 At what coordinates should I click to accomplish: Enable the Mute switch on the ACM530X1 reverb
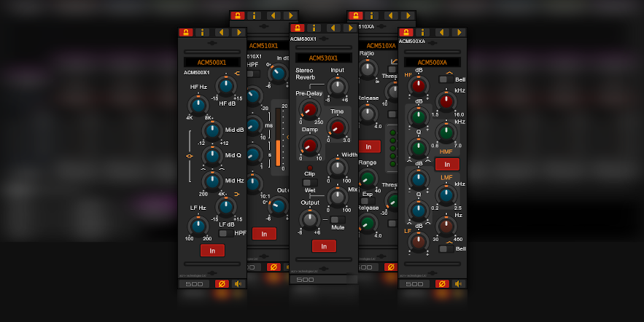click(x=337, y=219)
